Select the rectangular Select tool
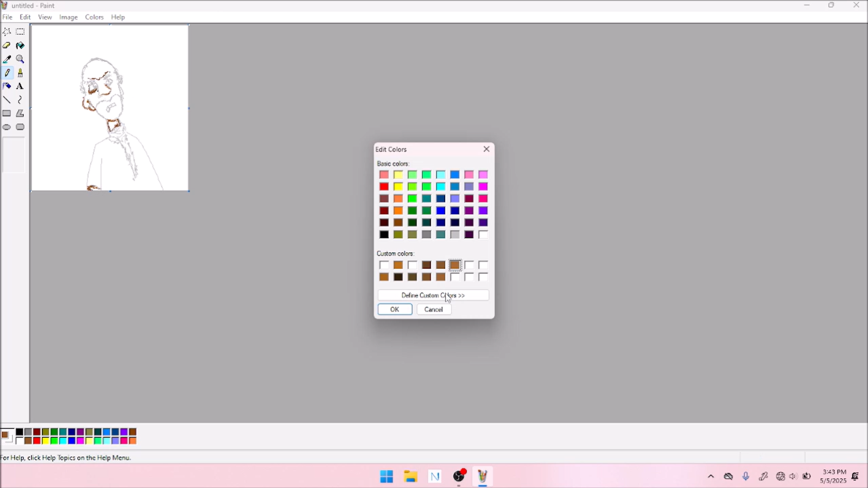The width and height of the screenshot is (868, 488). pos(20,32)
